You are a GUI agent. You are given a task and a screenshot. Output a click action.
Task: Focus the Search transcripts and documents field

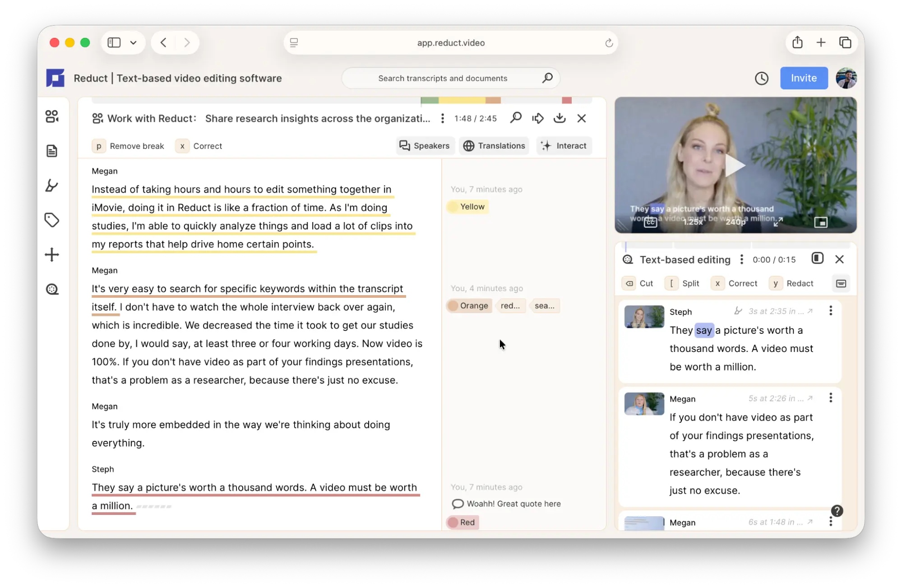(450, 78)
